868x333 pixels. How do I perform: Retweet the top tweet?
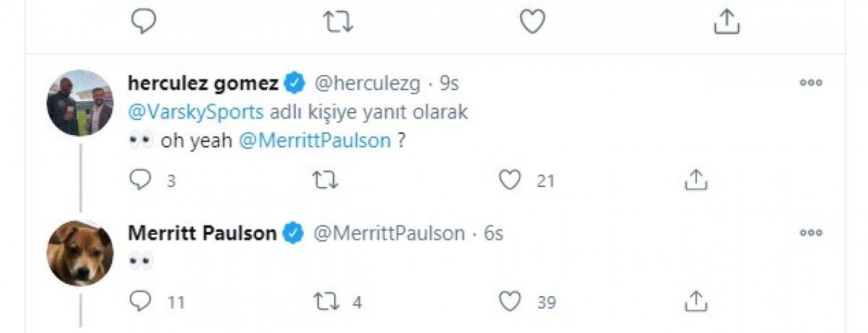coord(338,22)
